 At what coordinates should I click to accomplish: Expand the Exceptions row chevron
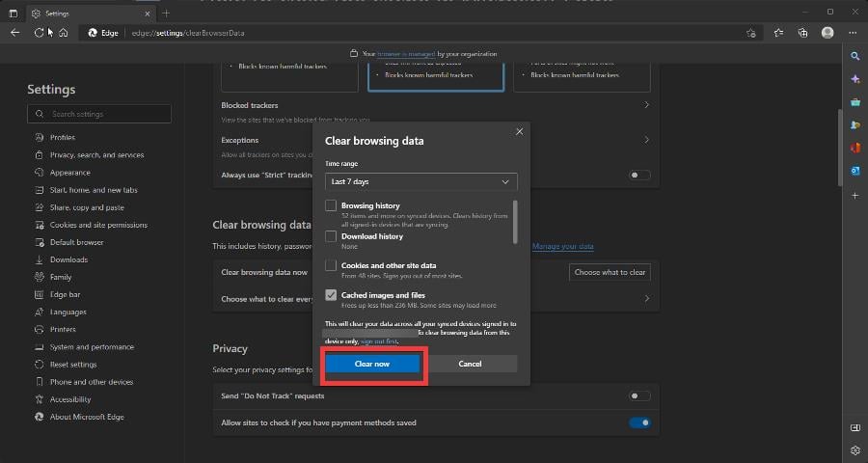click(646, 140)
